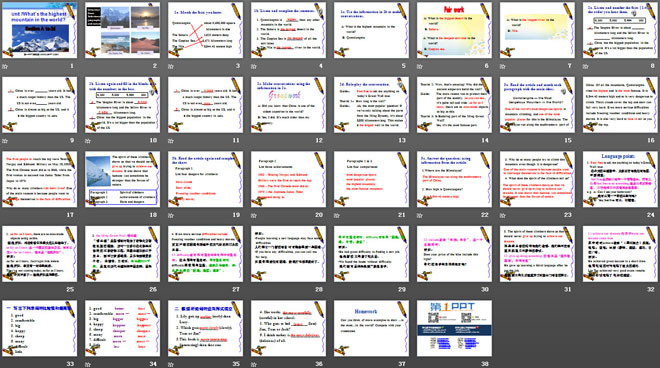
Task: Select slide 16 thumbnail
Action: coord(620,105)
